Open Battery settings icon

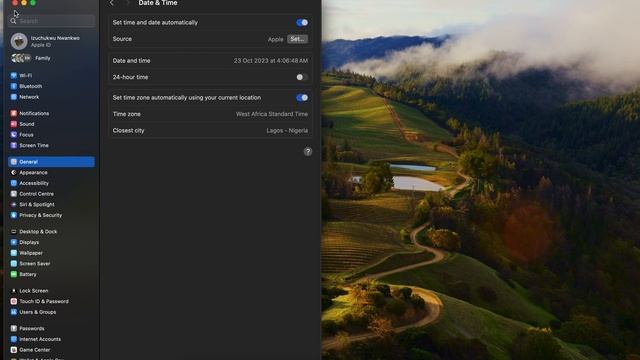[x=13, y=274]
